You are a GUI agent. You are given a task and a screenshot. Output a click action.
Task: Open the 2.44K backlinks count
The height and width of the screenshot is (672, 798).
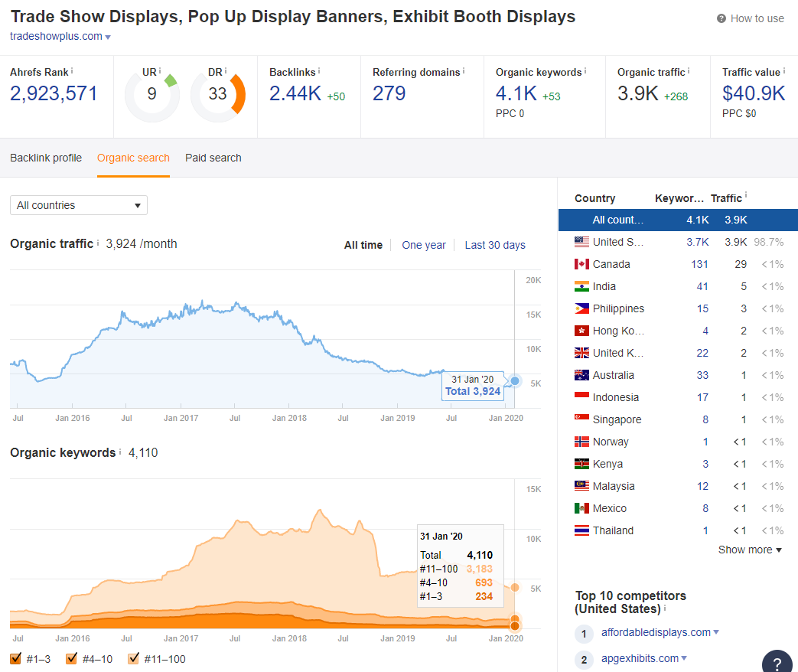[x=295, y=93]
